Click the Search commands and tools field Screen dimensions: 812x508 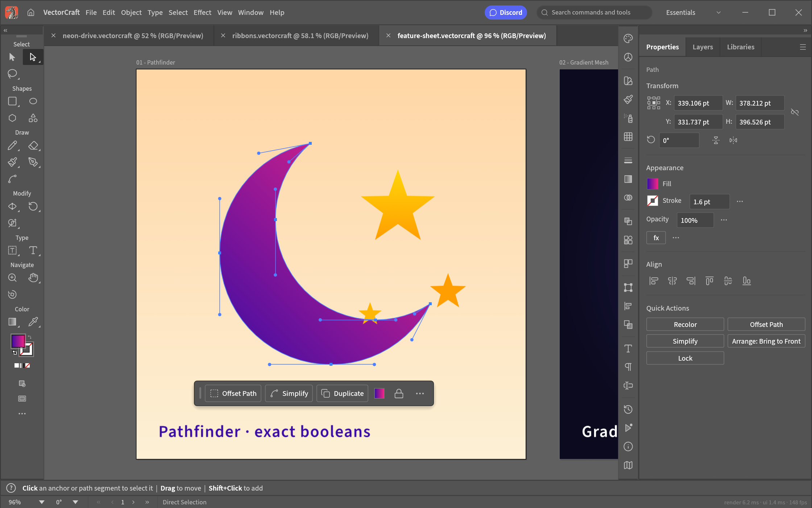(594, 12)
